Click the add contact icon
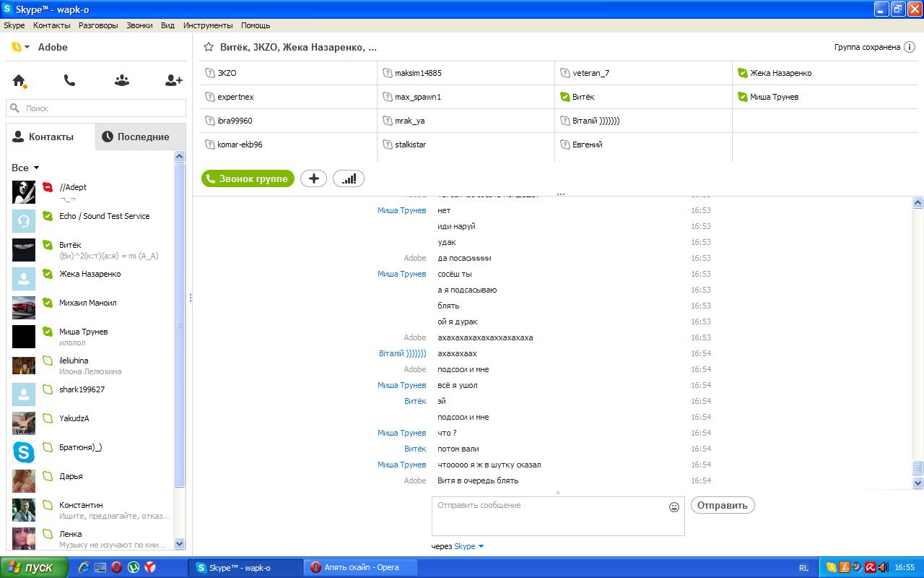Screen dimensions: 924x578 (x=173, y=81)
